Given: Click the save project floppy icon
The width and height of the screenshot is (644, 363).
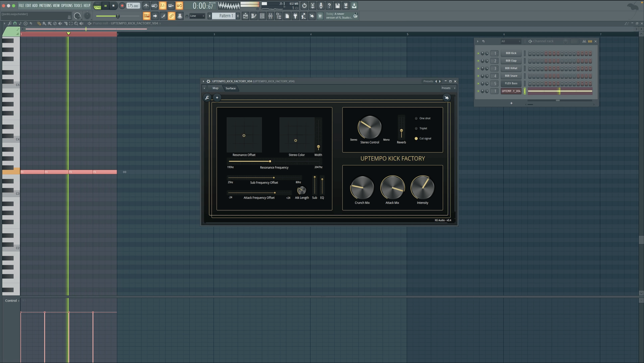Looking at the screenshot, I should (337, 6).
